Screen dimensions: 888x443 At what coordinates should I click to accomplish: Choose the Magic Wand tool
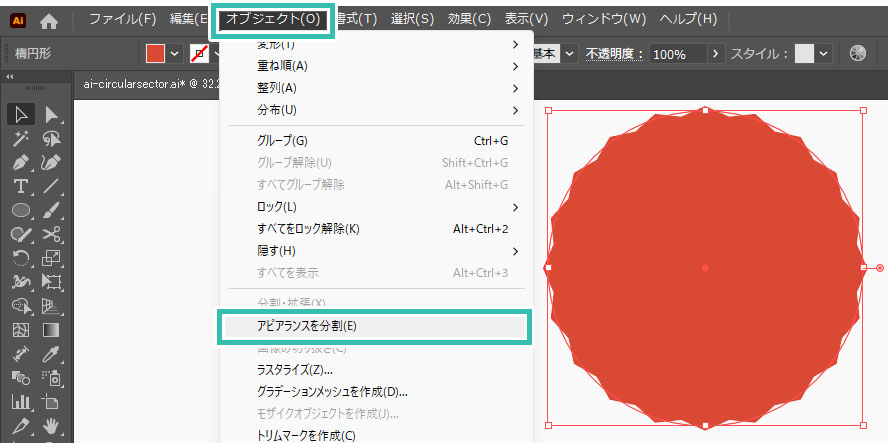pos(21,138)
